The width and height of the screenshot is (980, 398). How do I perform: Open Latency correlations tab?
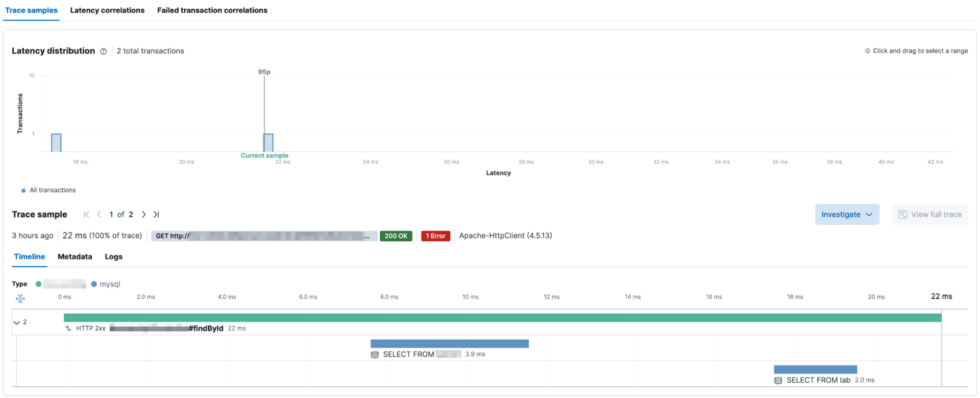point(107,10)
